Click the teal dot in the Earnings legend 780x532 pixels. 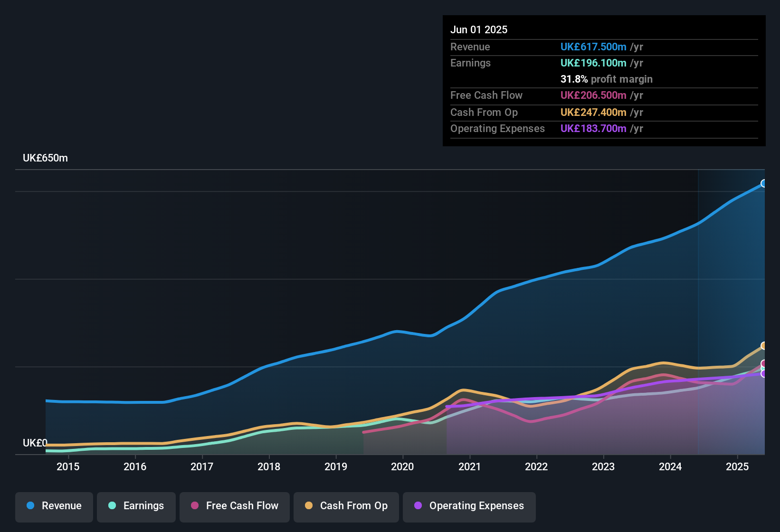pyautogui.click(x=112, y=506)
